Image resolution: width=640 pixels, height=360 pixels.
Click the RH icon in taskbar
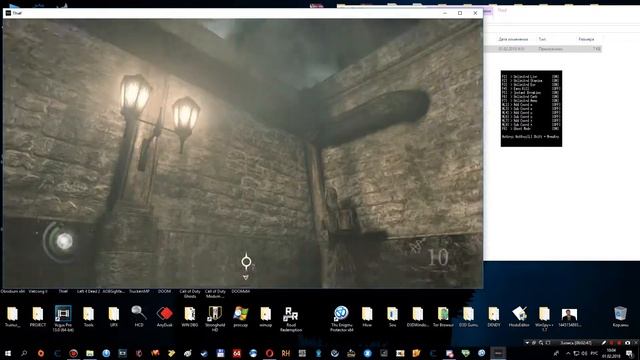286,353
